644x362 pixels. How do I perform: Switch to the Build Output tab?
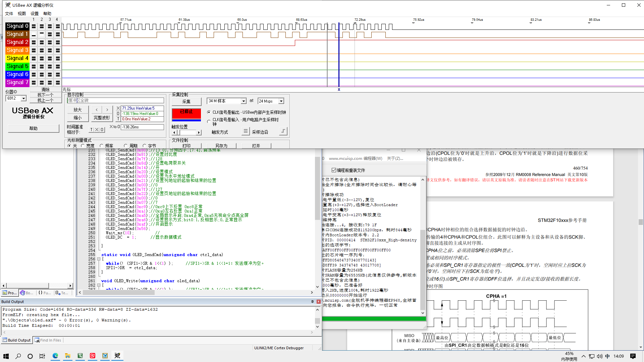tap(16, 340)
